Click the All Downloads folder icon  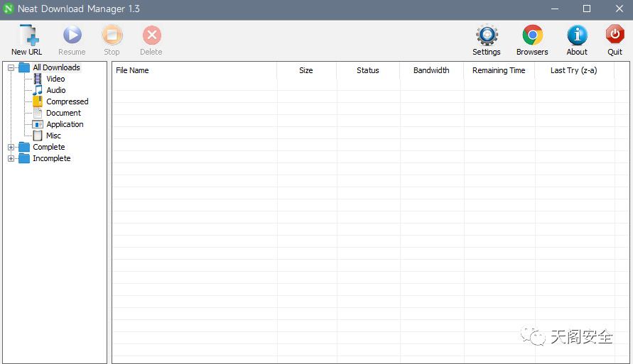click(x=24, y=67)
